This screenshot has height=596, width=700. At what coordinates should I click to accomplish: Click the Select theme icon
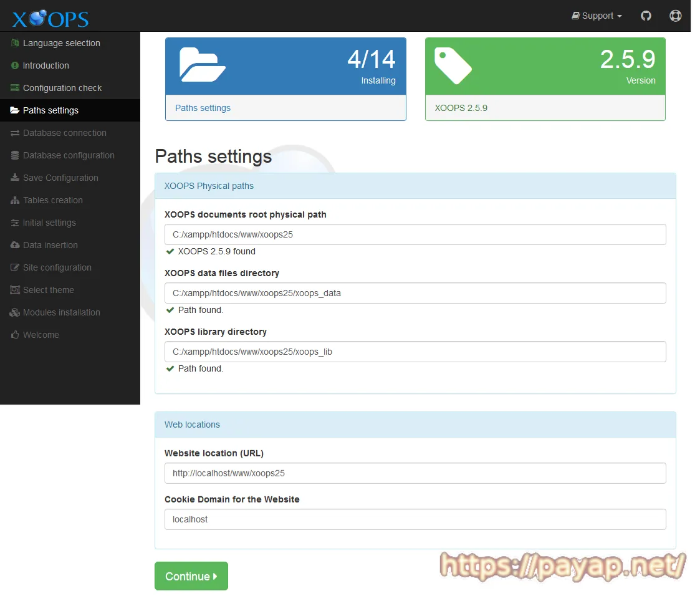point(15,290)
